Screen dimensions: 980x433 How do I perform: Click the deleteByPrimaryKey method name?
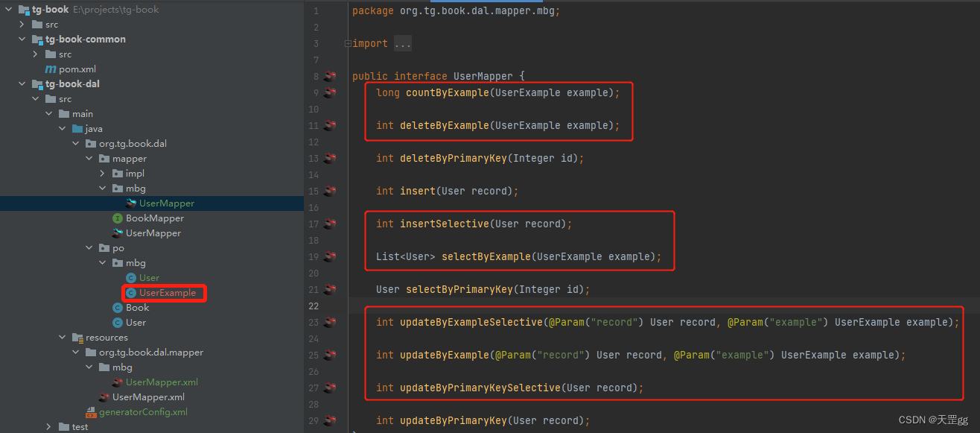[454, 158]
